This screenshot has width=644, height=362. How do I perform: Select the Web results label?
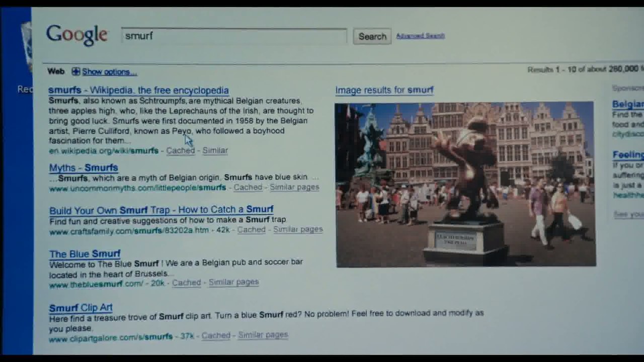[56, 71]
